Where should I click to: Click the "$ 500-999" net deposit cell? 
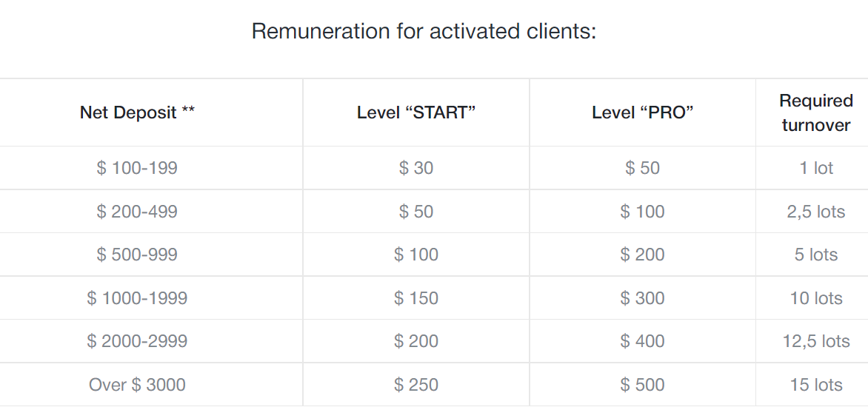tap(137, 255)
